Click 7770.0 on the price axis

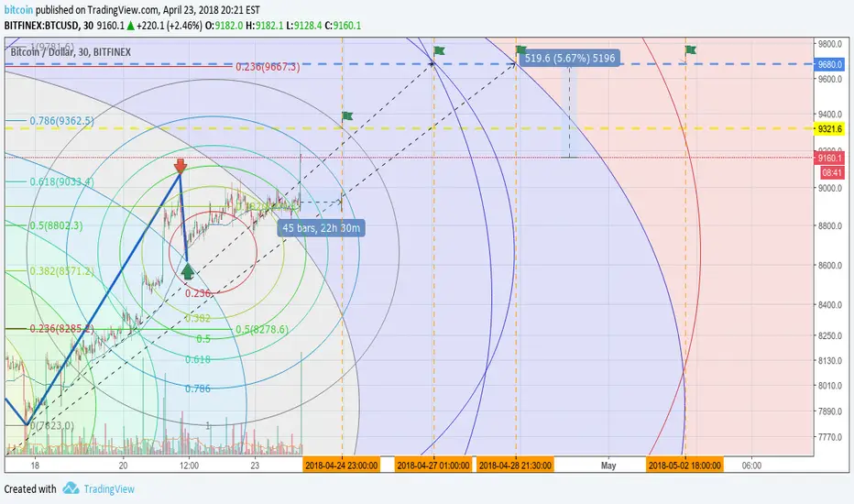(x=830, y=437)
